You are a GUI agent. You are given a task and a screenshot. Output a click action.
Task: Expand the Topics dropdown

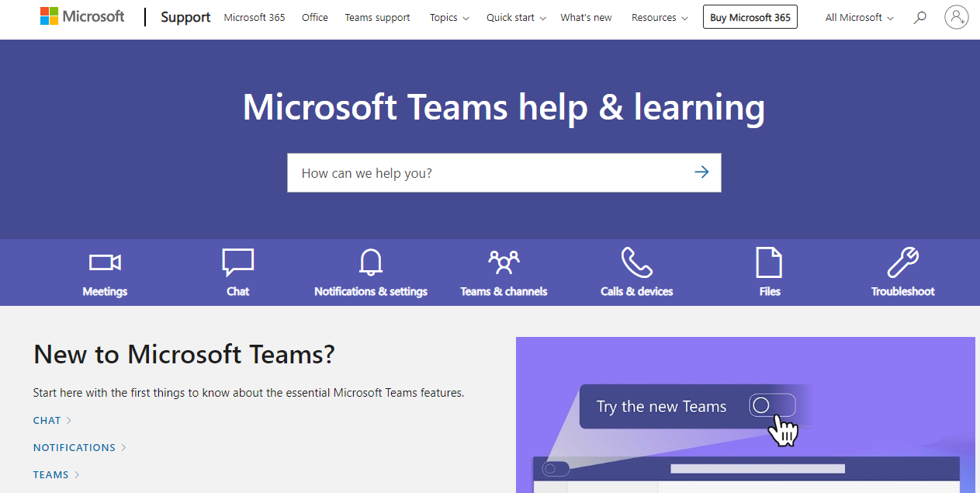448,17
